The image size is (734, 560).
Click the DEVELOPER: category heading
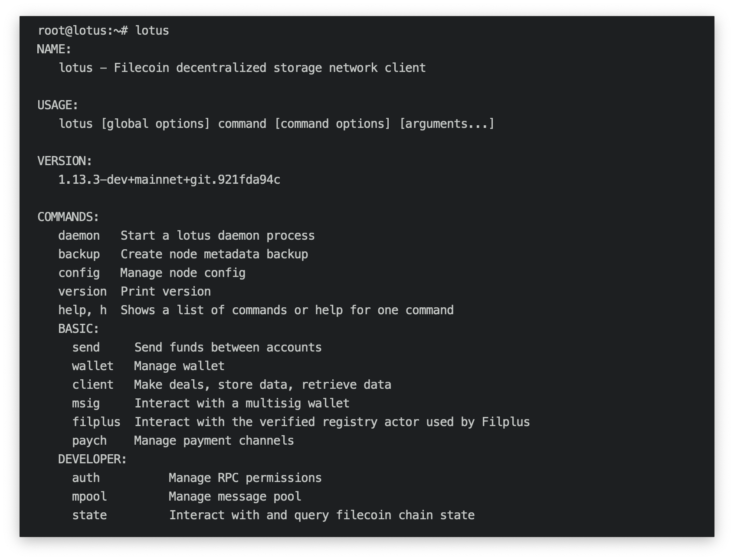click(x=92, y=459)
